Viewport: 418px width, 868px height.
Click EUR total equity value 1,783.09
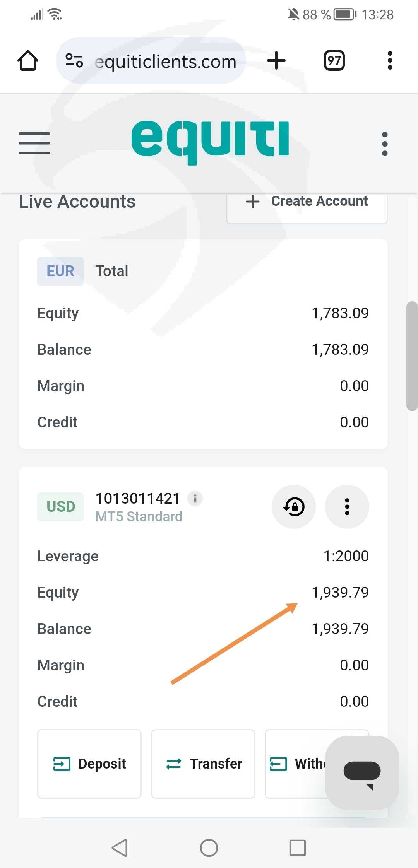340,313
